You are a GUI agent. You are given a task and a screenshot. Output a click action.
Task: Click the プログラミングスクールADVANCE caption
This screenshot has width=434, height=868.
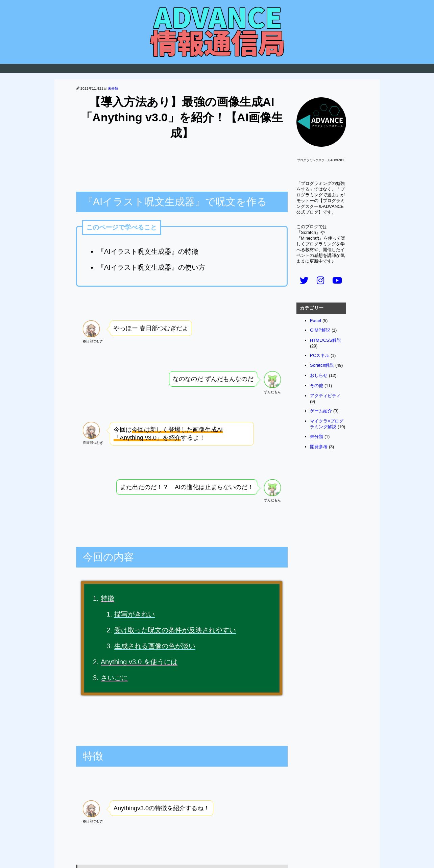coord(321,160)
